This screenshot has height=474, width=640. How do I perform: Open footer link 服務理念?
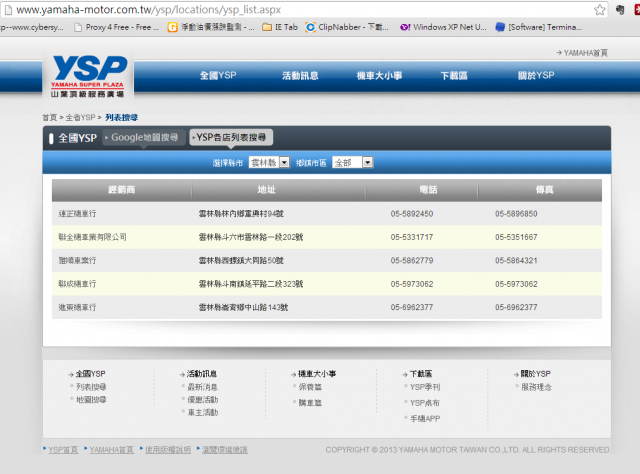(x=536, y=387)
